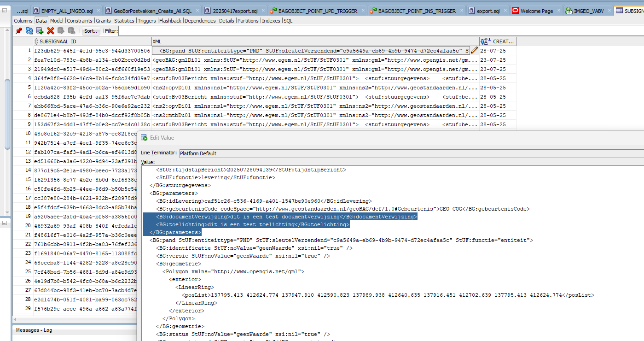Image resolution: width=644 pixels, height=341 pixels.
Task: Select SUBSIGNAAL_ID cell starting with 153d67f3
Action: 92,124
